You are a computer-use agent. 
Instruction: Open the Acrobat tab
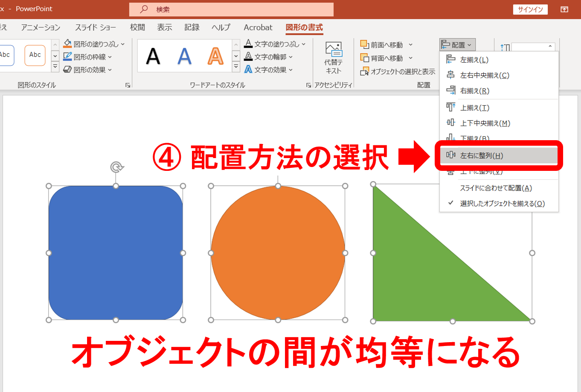[258, 27]
